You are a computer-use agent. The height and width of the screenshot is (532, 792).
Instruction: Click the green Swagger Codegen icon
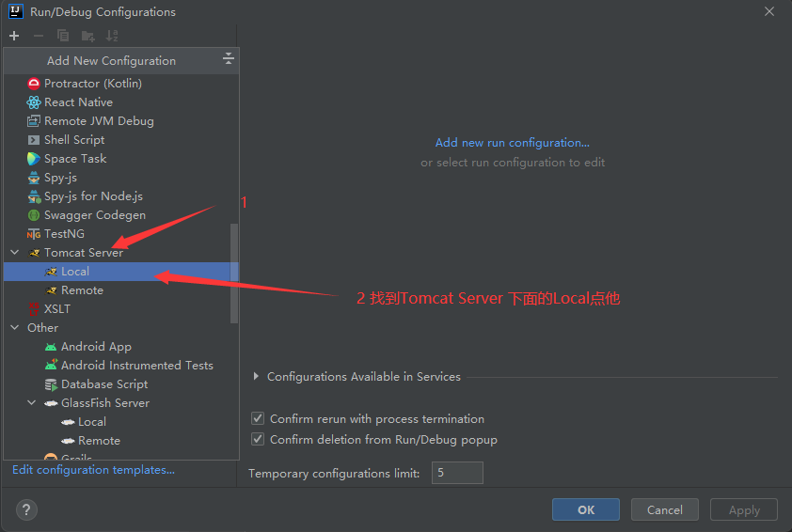(34, 215)
